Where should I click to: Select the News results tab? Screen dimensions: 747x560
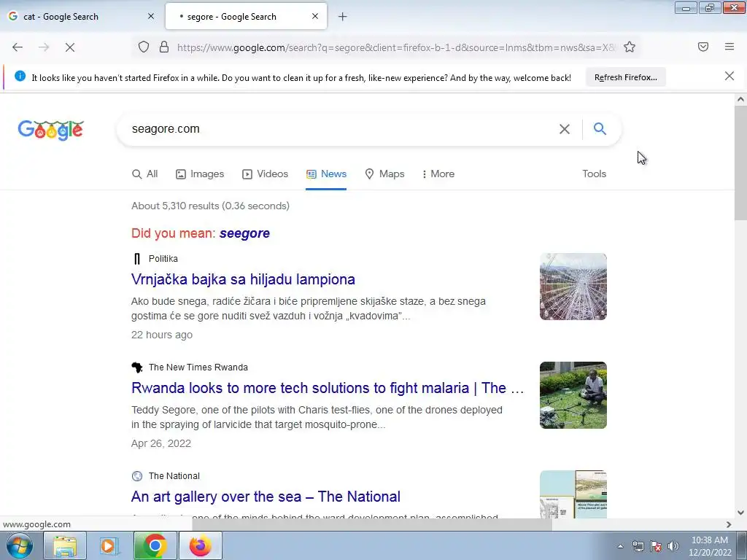click(326, 174)
